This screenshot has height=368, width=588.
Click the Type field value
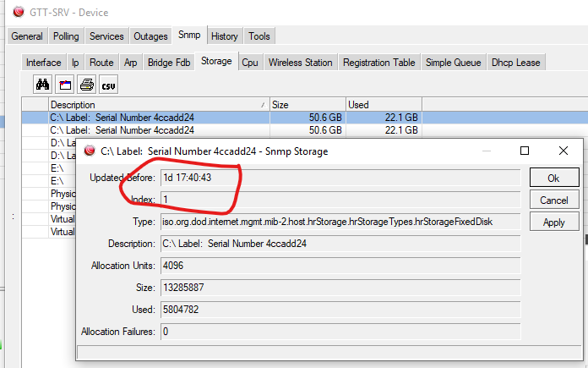[340, 222]
